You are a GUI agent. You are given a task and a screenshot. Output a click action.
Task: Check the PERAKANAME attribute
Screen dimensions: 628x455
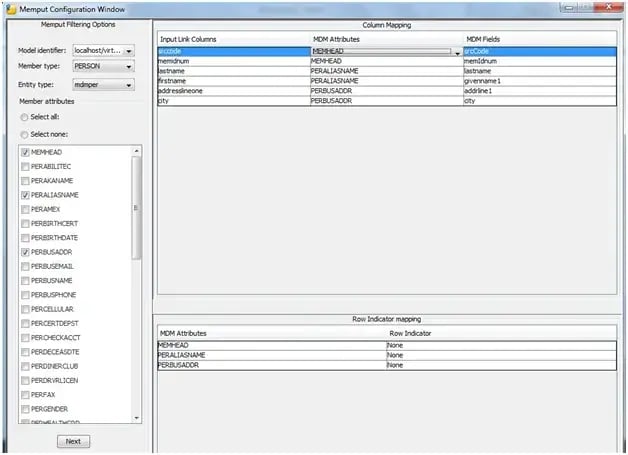[25, 181]
